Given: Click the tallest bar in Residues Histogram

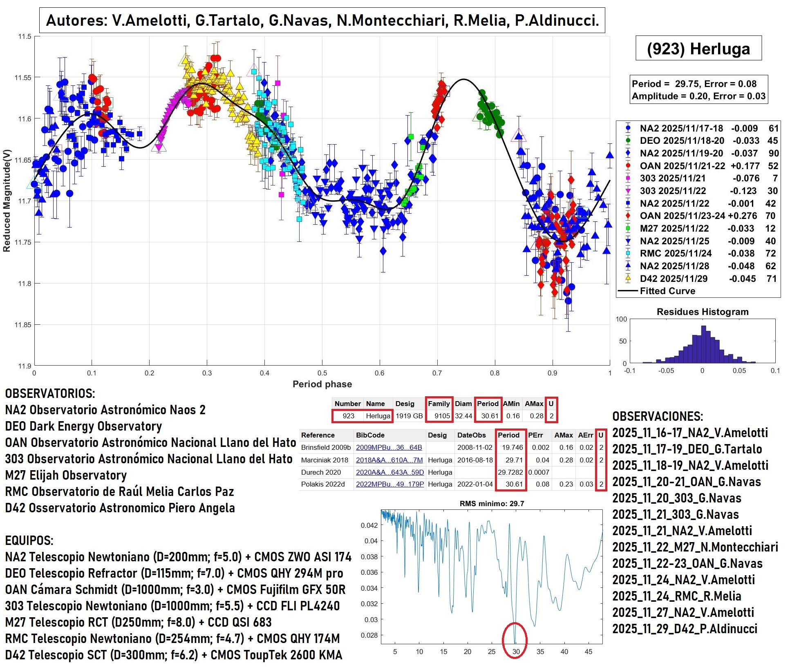Looking at the screenshot, I should tap(703, 344).
